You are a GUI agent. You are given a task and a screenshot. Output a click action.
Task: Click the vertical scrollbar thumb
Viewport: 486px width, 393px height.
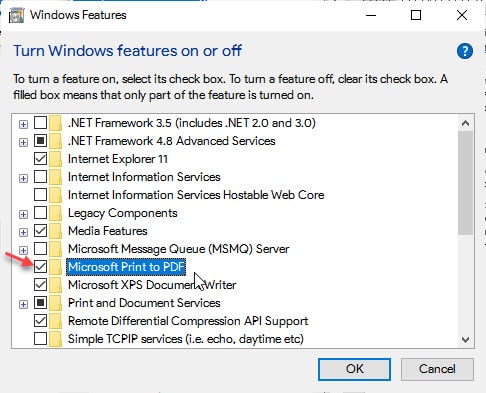465,183
